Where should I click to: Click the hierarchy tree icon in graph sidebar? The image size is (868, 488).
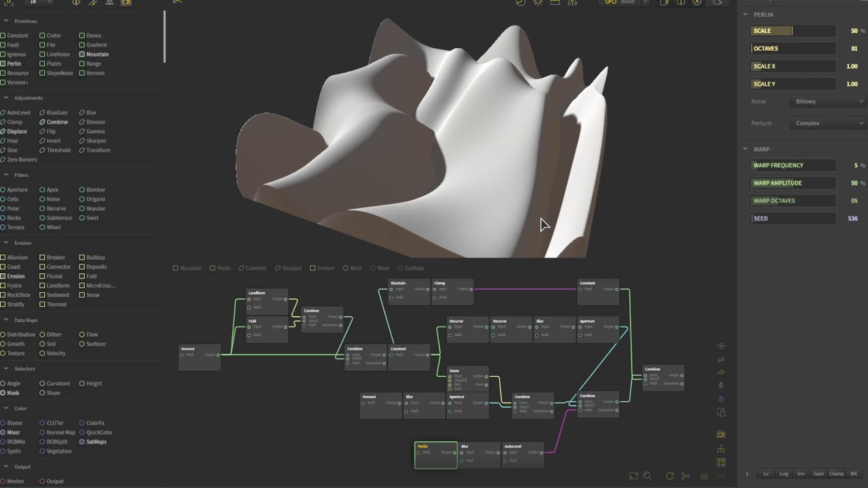pyautogui.click(x=721, y=449)
